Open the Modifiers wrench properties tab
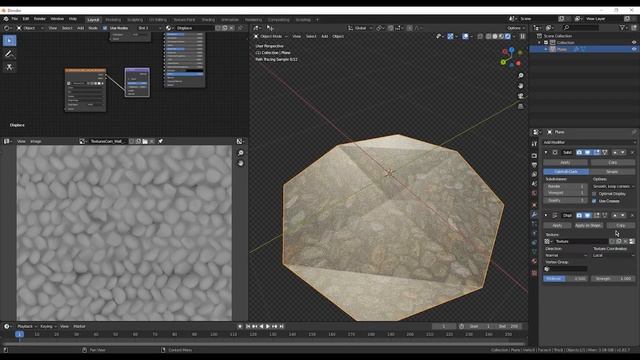640x360 pixels. [534, 214]
